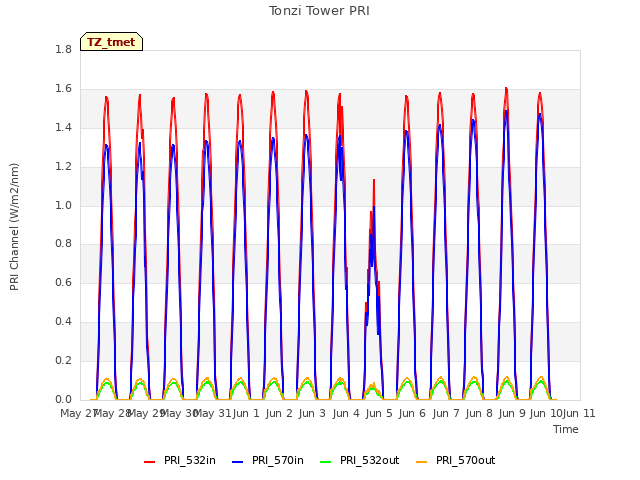Toggle the PRI_532out legend entry
640x480 pixels.
(x=360, y=460)
